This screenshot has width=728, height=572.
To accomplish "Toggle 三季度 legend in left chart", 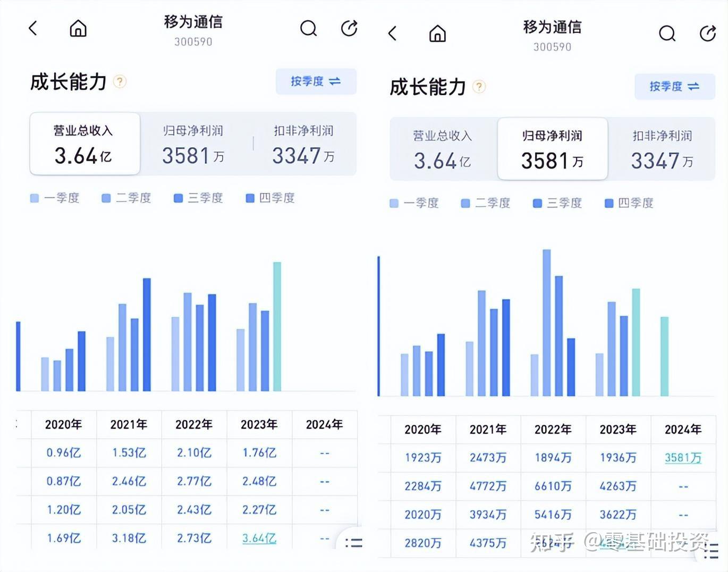I will (x=198, y=198).
